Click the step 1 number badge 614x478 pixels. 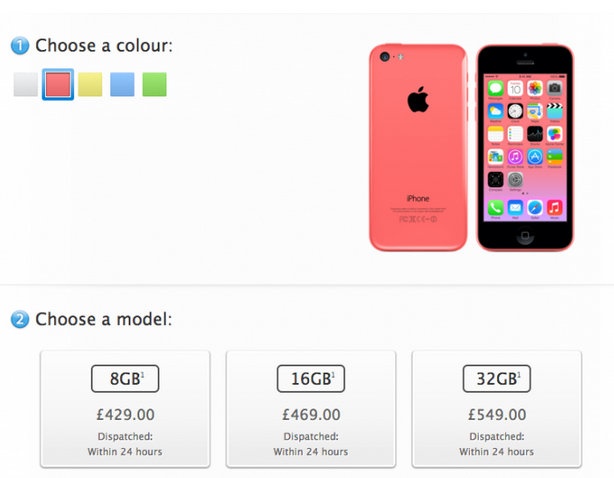[x=20, y=45]
